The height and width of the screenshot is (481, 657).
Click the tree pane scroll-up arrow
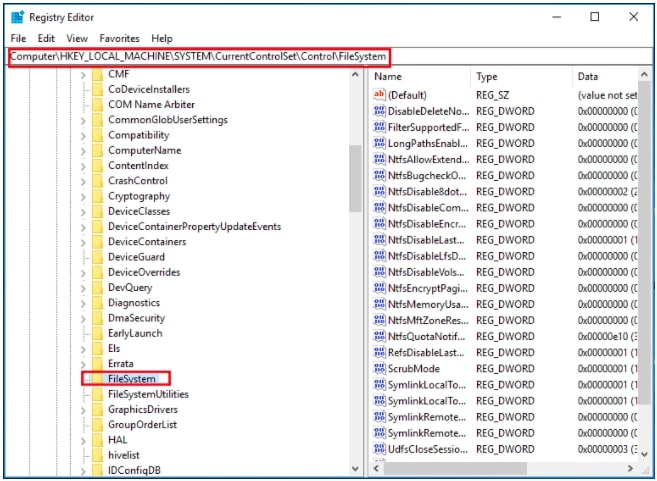tap(355, 75)
